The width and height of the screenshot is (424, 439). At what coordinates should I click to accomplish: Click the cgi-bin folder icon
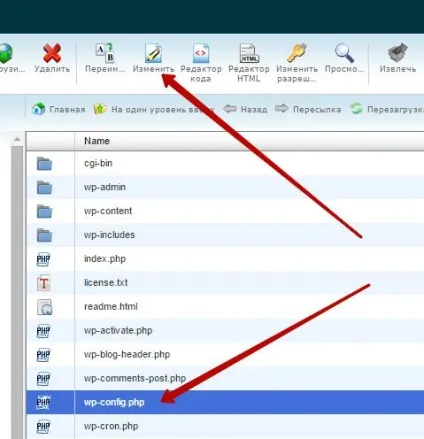pos(44,163)
